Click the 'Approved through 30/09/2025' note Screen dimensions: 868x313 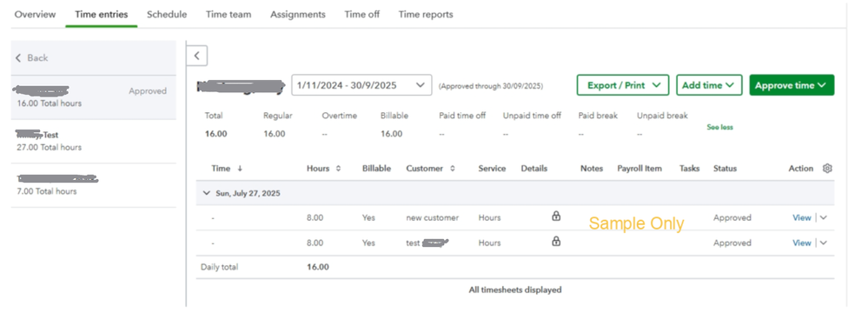click(490, 86)
